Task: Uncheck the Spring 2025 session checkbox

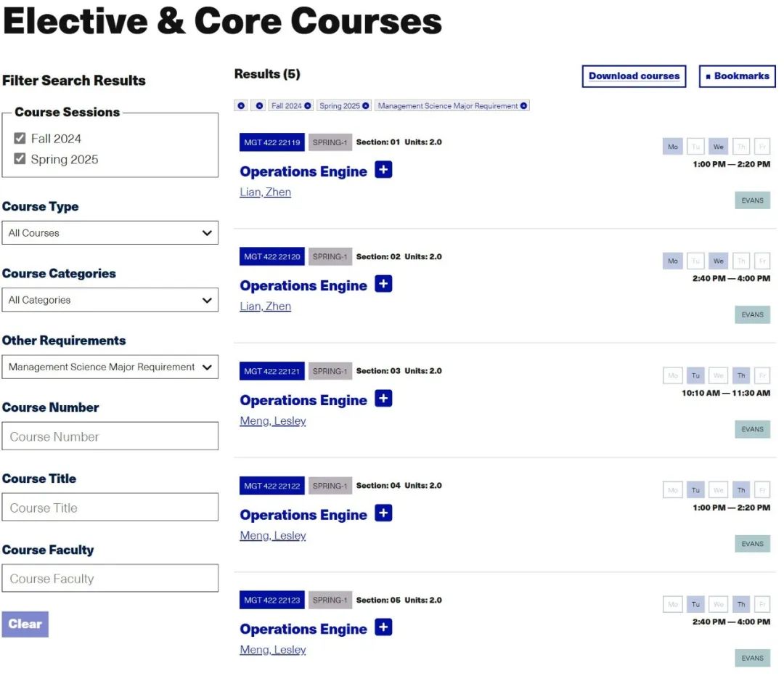Action: pos(20,158)
